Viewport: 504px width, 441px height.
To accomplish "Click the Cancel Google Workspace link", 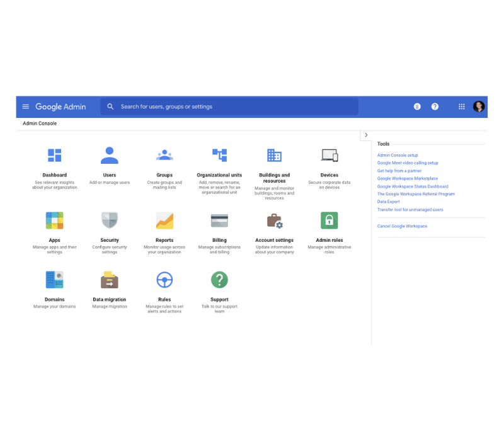I will coord(402,226).
